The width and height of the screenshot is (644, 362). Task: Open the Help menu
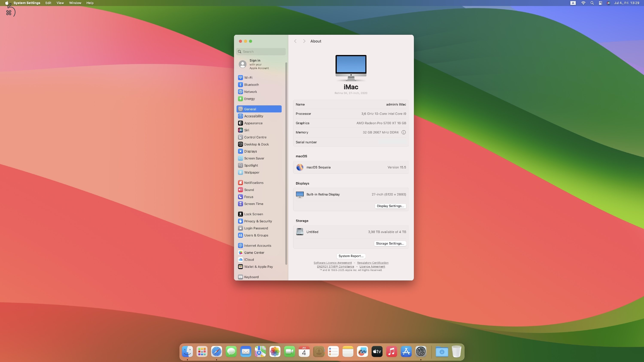pos(90,3)
